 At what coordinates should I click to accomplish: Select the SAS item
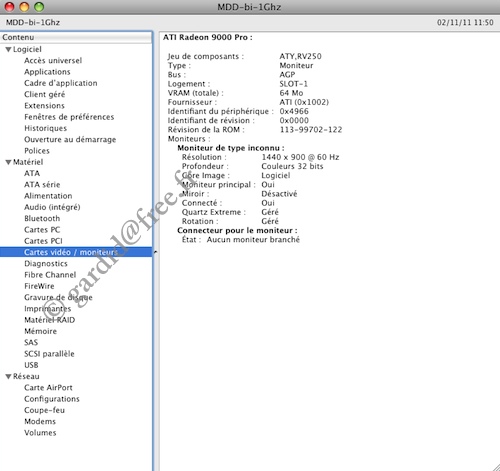click(31, 343)
